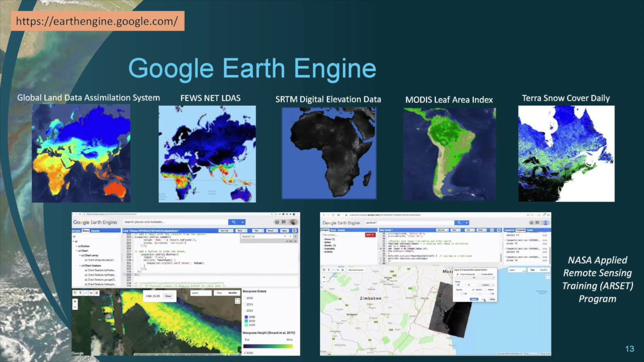The width and height of the screenshot is (644, 362).
Task: Click SRTM Digital Elevation Data Africa thumbnail
Action: pyautogui.click(x=329, y=153)
